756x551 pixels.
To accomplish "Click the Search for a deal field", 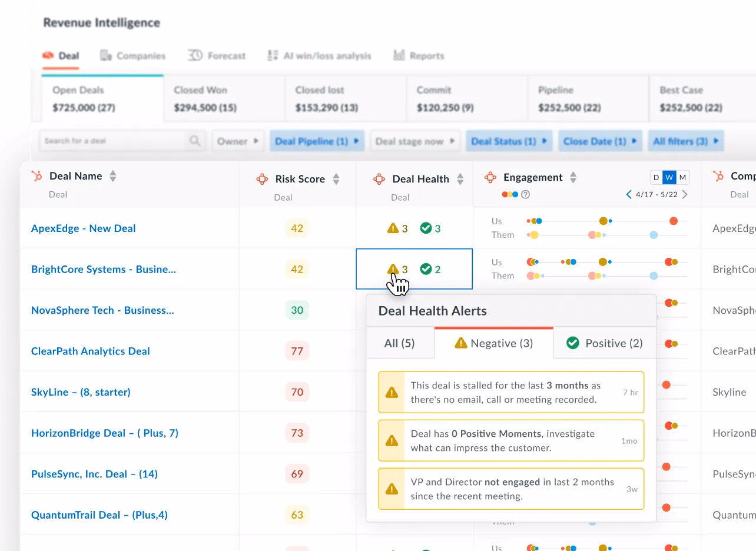I will click(x=112, y=141).
